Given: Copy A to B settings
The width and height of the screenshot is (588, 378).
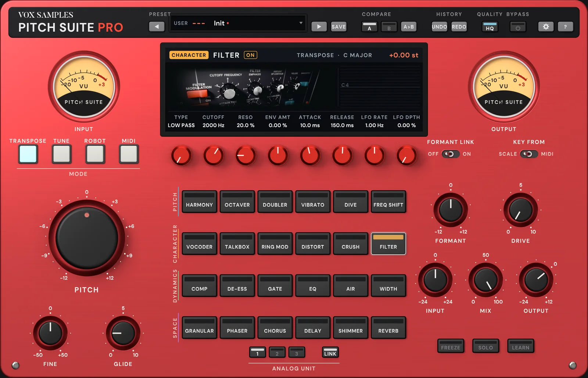Looking at the screenshot, I should click(x=409, y=27).
